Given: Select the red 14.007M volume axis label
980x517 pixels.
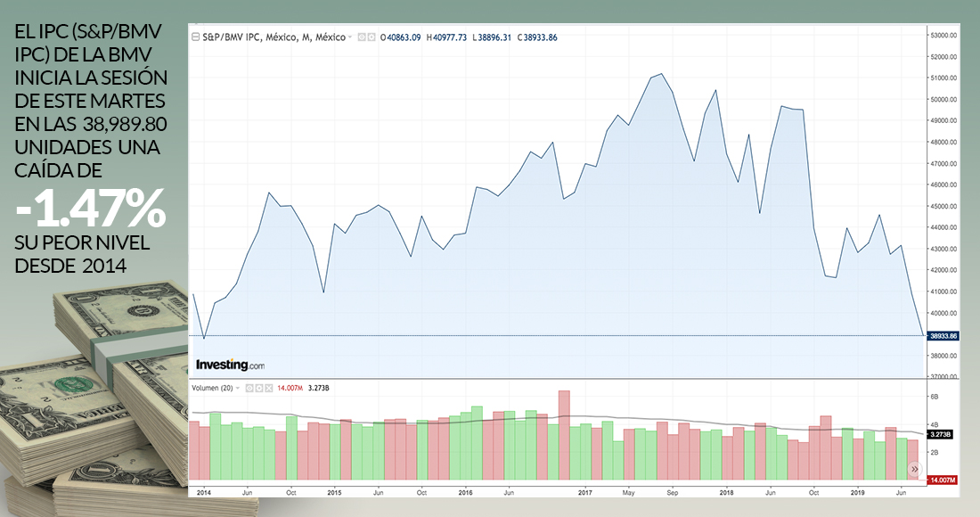Looking at the screenshot, I should [941, 480].
